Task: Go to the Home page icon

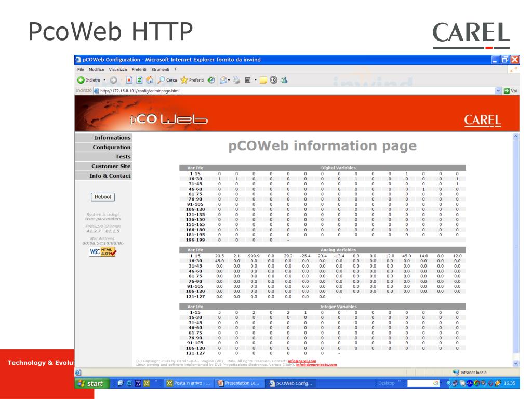Action: point(150,80)
